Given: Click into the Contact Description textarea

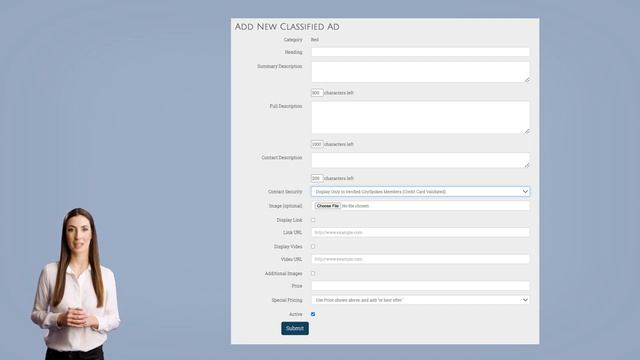Looking at the screenshot, I should tap(420, 160).
